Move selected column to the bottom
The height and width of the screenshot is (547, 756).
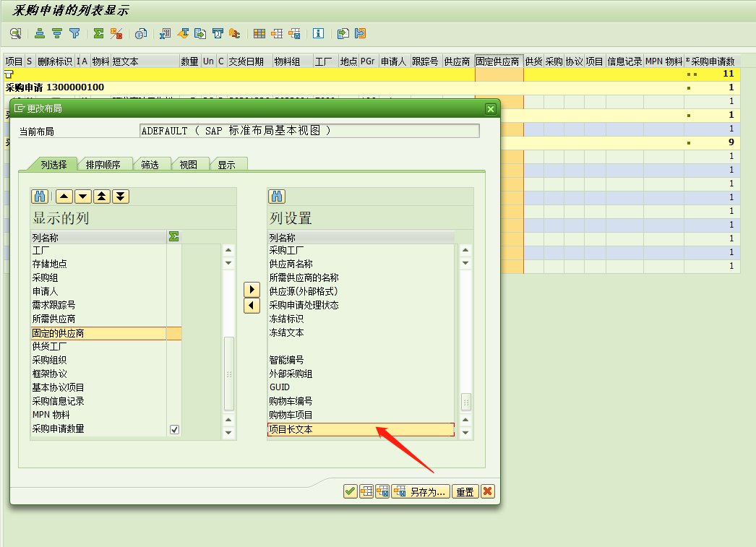pos(121,196)
